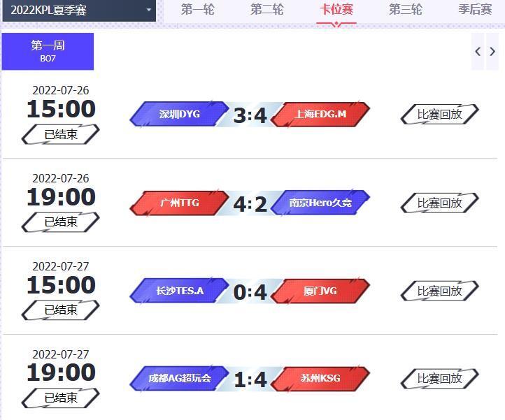Image resolution: width=505 pixels, height=420 pixels.
Task: Click the 上海EDG.M team badge
Action: tap(320, 114)
